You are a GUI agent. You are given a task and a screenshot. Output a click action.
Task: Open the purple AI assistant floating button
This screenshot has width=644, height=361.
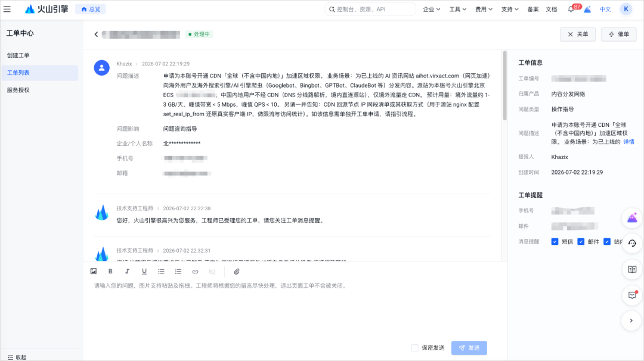(632, 218)
